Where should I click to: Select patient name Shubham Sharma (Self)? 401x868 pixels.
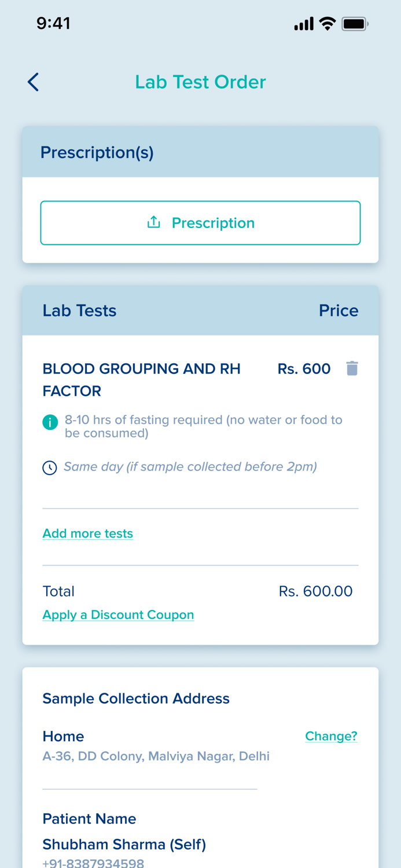tap(123, 844)
